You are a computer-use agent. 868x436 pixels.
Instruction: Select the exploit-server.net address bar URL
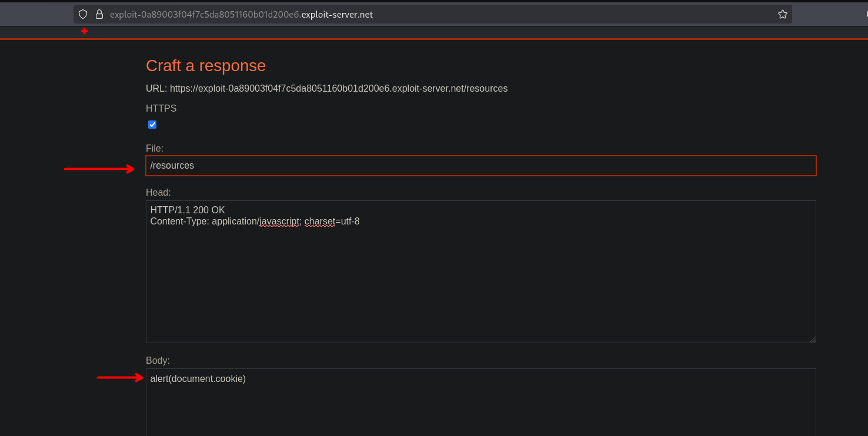click(x=241, y=14)
